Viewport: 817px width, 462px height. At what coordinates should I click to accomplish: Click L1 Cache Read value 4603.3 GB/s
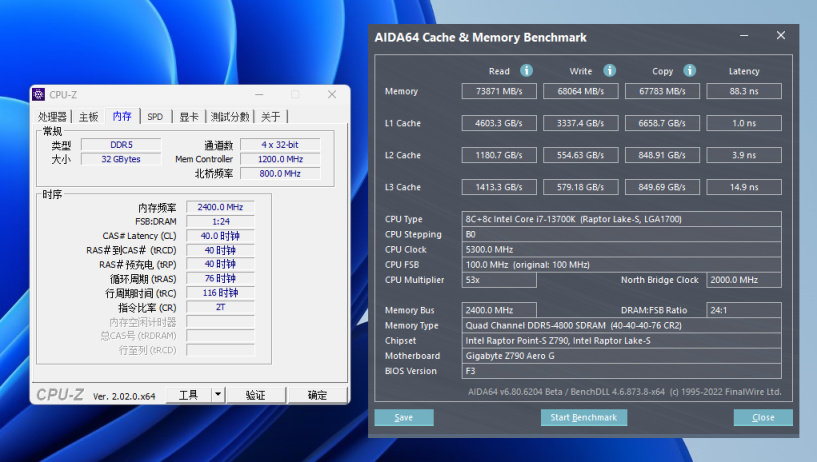click(x=499, y=123)
